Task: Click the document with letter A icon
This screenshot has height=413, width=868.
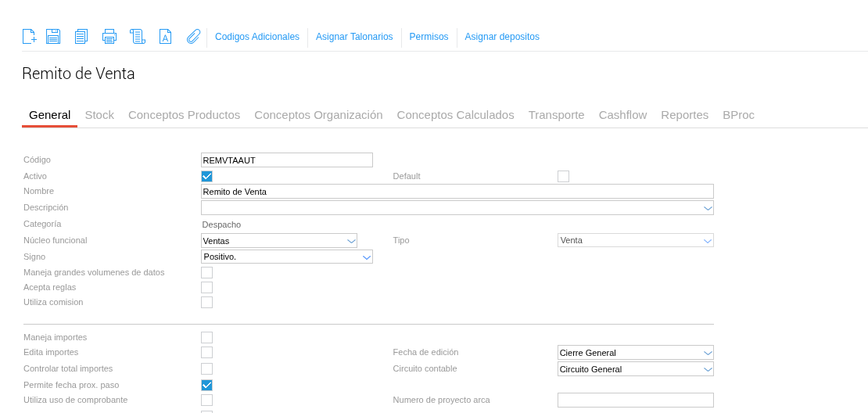Action: [165, 37]
